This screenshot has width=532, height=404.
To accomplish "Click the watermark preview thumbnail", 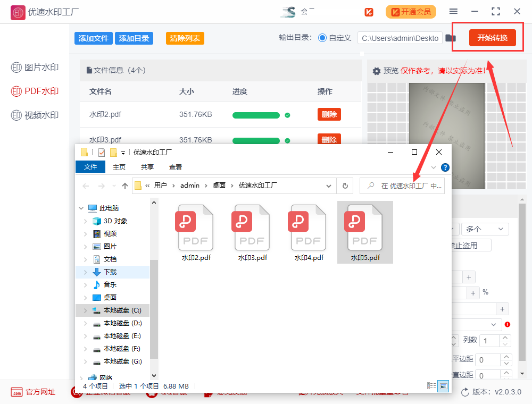I will pos(446,136).
